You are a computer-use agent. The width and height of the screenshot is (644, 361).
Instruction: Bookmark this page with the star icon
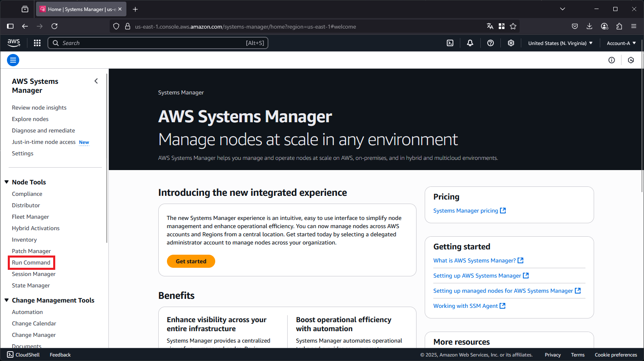pyautogui.click(x=513, y=26)
